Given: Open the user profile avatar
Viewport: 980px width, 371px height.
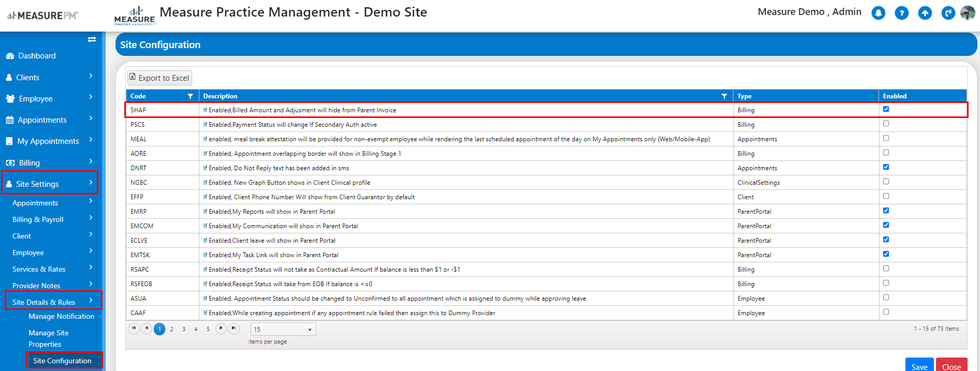Looking at the screenshot, I should pyautogui.click(x=968, y=13).
